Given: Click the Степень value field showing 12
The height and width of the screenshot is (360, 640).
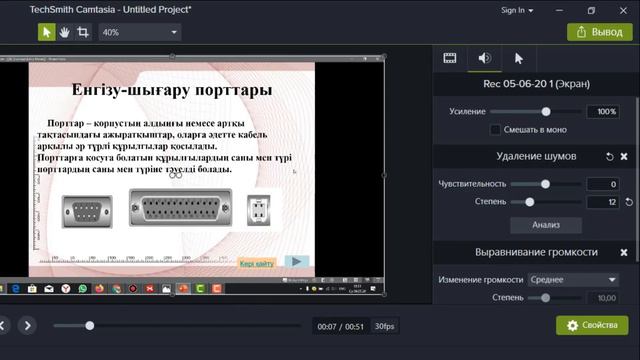Looking at the screenshot, I should point(603,202).
